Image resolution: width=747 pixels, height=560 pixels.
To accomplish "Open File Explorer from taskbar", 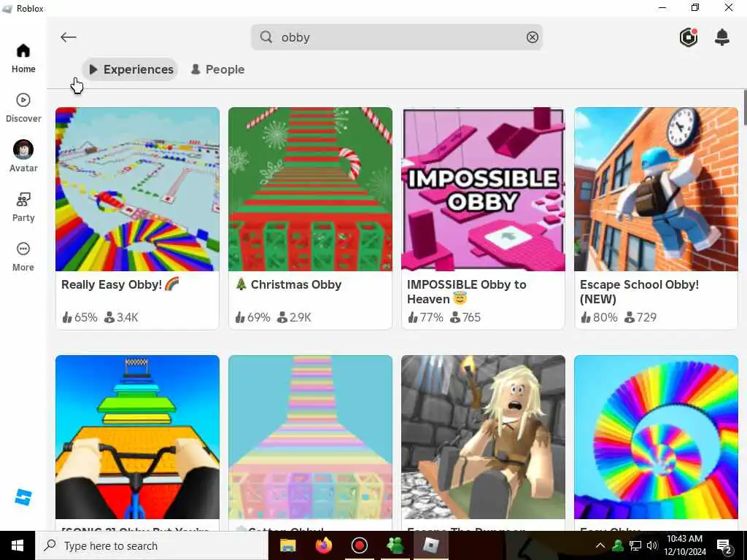I will pos(287,545).
